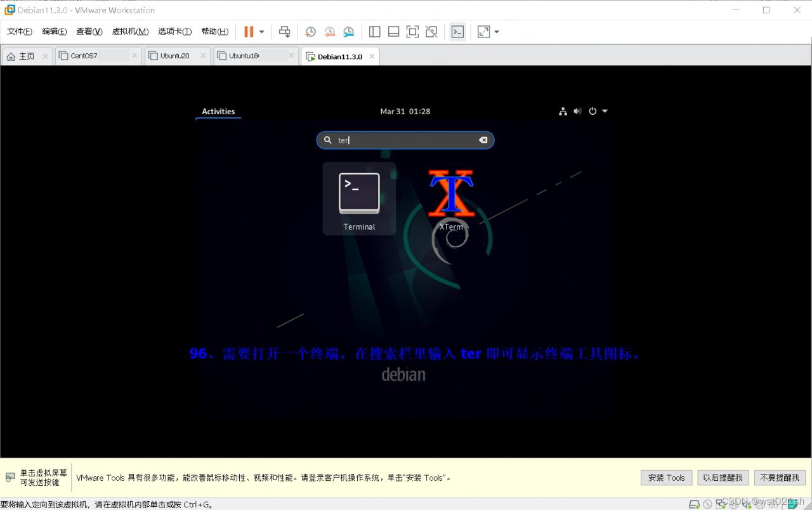Click the CD/DVD drive status bar icon
The image size is (812, 510).
[x=707, y=504]
